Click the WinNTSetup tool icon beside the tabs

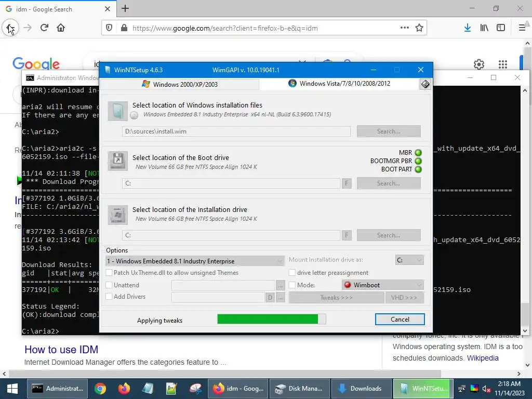pyautogui.click(x=425, y=84)
